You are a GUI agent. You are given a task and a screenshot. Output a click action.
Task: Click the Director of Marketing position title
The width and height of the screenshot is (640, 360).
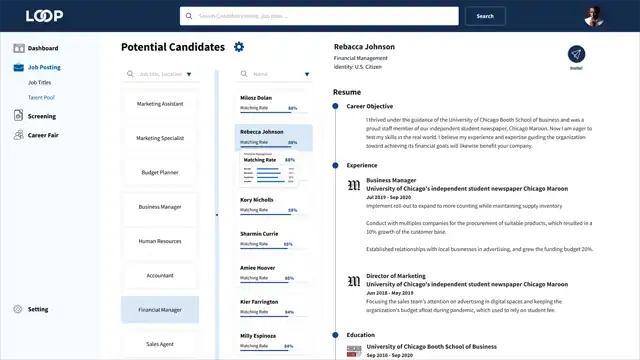396,276
